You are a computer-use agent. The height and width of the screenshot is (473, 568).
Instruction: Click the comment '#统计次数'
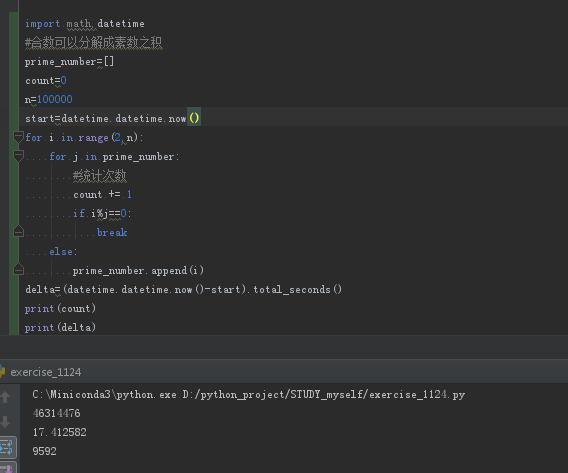coord(100,176)
